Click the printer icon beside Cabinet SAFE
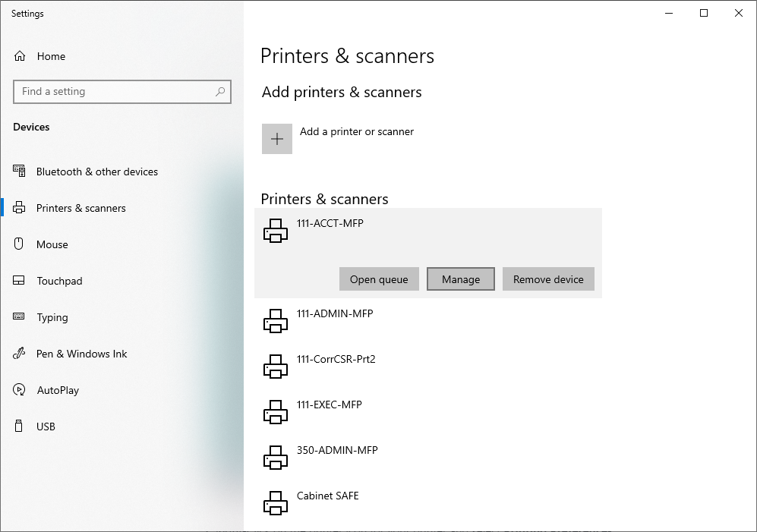This screenshot has height=532, width=757. coord(275,502)
